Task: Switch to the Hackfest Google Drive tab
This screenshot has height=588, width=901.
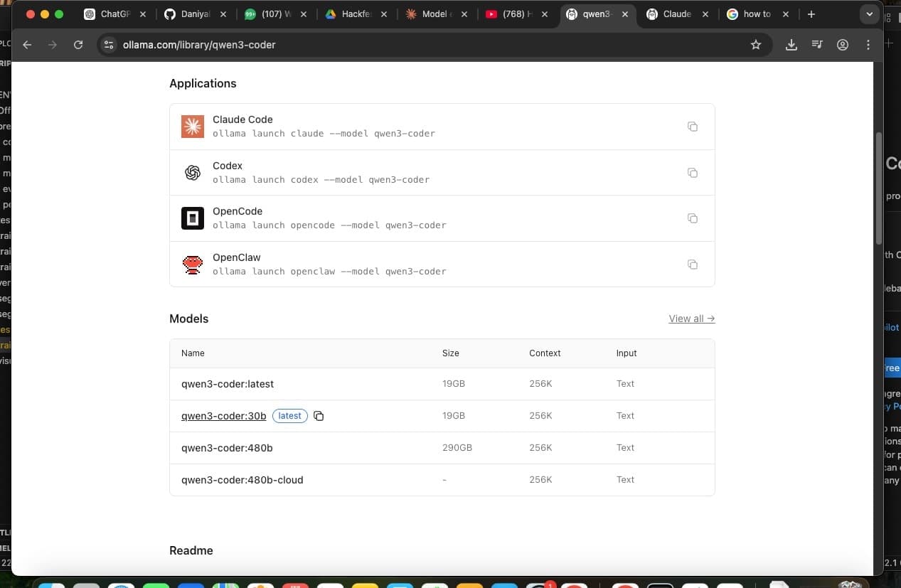Action: click(356, 14)
